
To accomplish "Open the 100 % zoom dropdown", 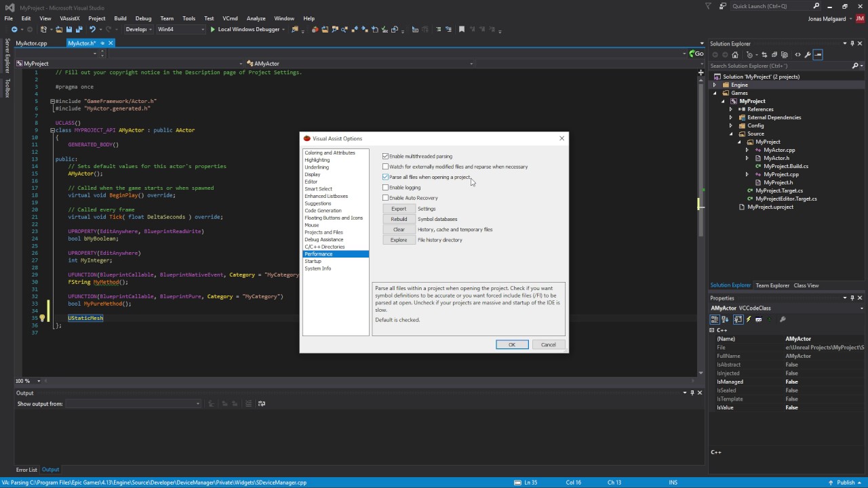I will pyautogui.click(x=39, y=381).
